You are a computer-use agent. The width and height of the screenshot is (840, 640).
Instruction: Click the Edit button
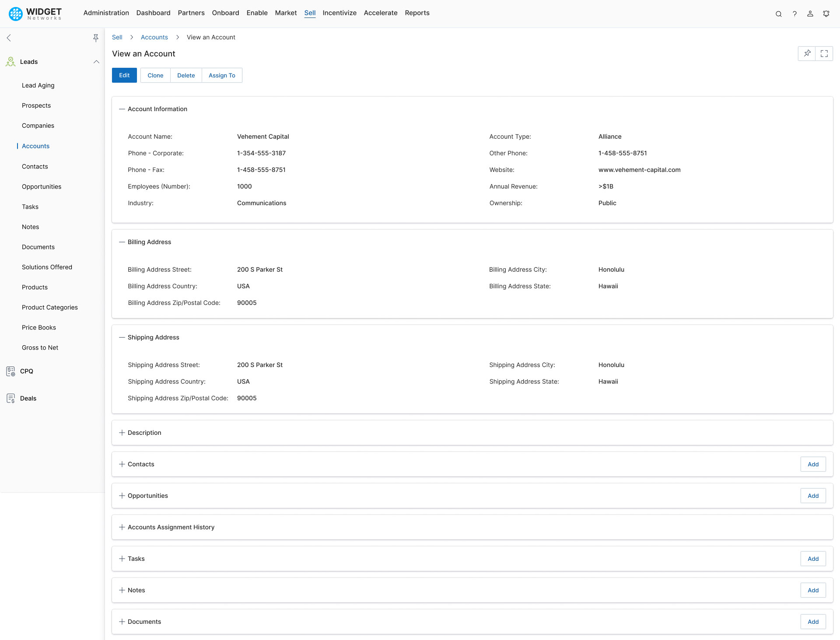coord(124,75)
